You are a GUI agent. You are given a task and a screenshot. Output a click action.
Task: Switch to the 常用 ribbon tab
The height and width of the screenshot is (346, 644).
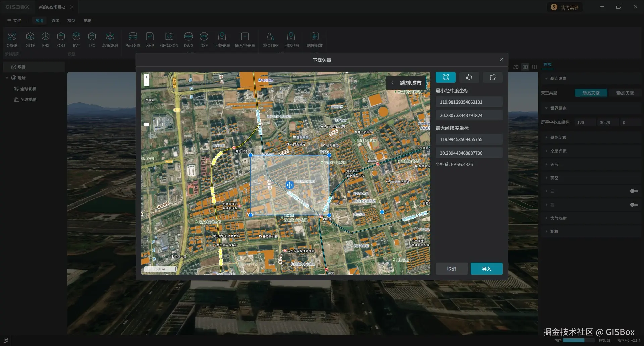coord(39,20)
